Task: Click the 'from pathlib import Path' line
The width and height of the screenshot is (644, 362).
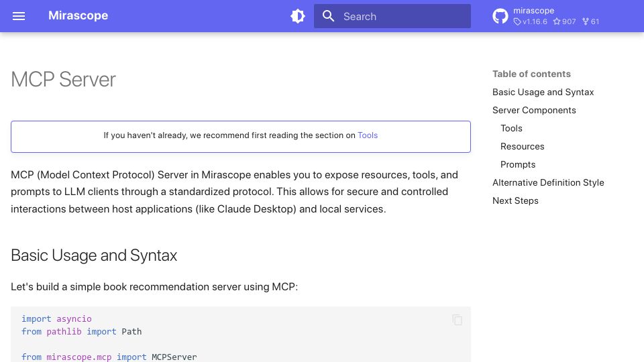Action: pos(81,331)
